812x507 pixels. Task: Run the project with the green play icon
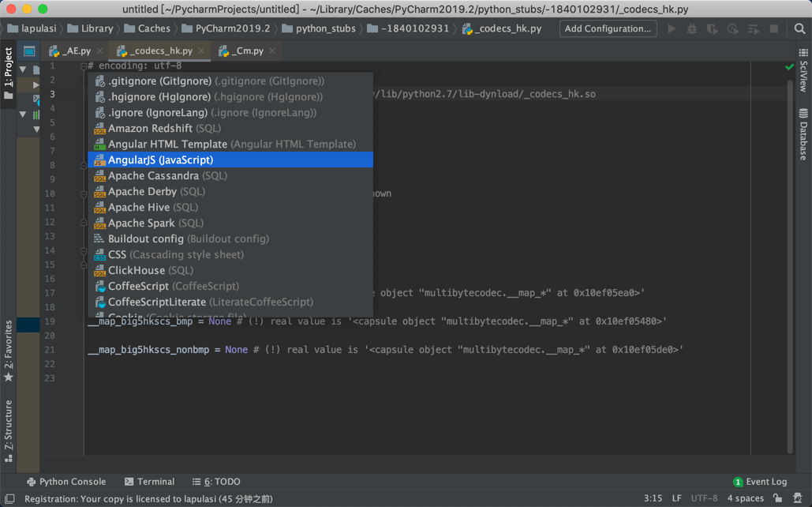(672, 29)
